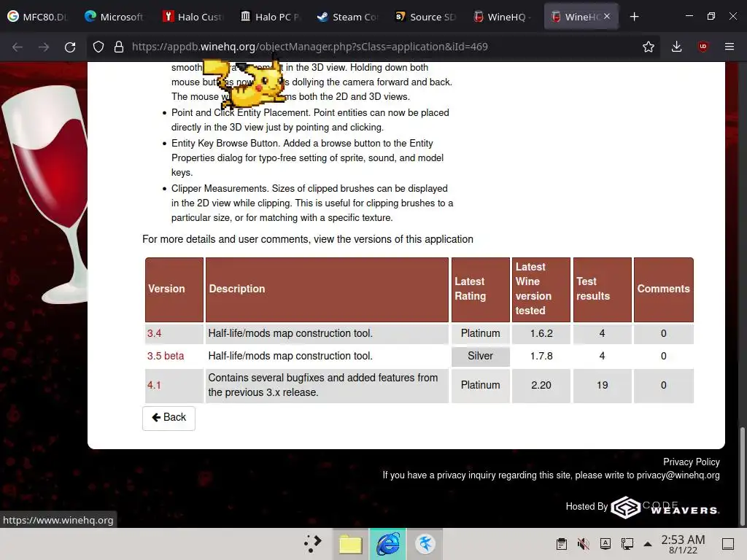Open the blue bird taskbar icon
Image resolution: width=747 pixels, height=560 pixels.
[x=425, y=544]
